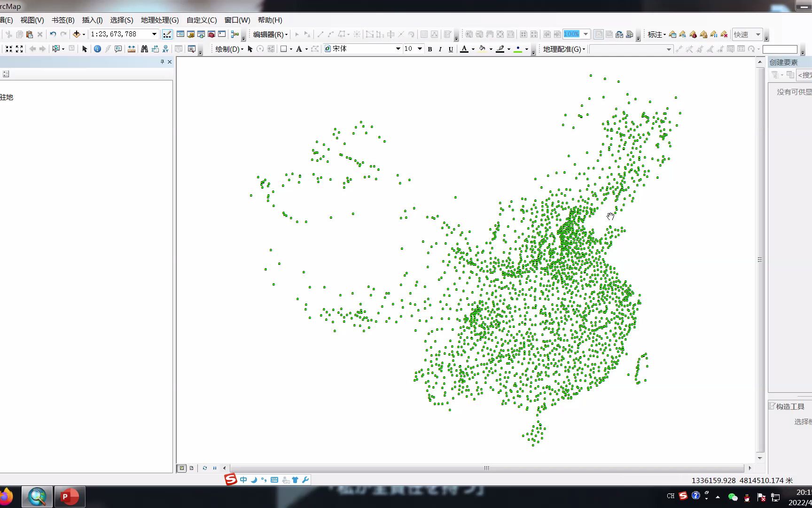The image size is (812, 508).
Task: Click the Go To XY tool
Action: tap(164, 48)
